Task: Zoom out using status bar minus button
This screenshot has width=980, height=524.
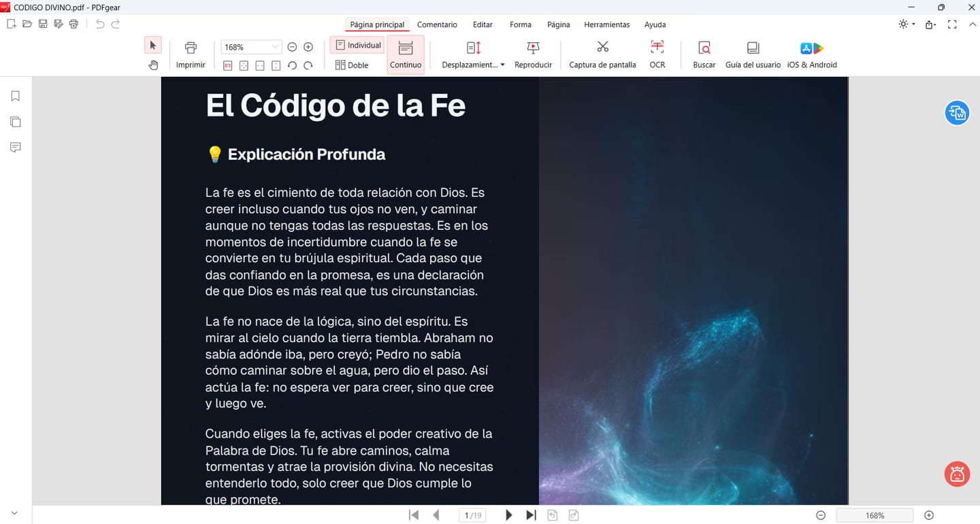Action: tap(821, 515)
